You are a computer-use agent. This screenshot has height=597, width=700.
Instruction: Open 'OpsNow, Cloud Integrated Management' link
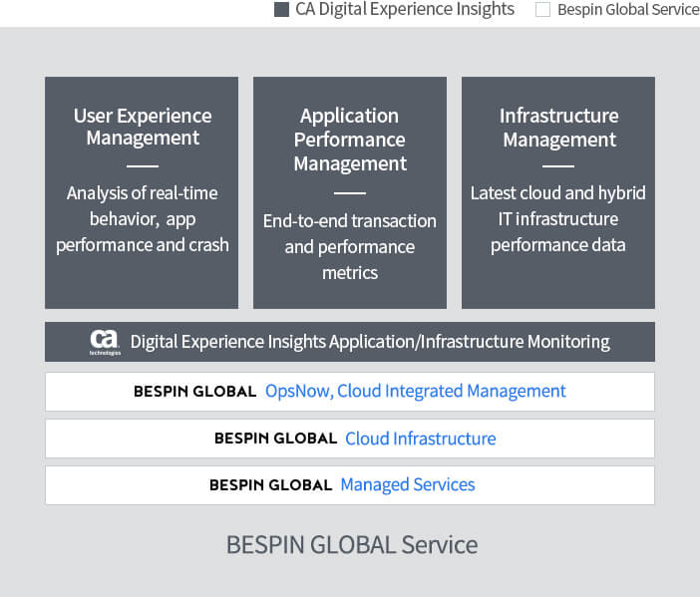click(415, 392)
